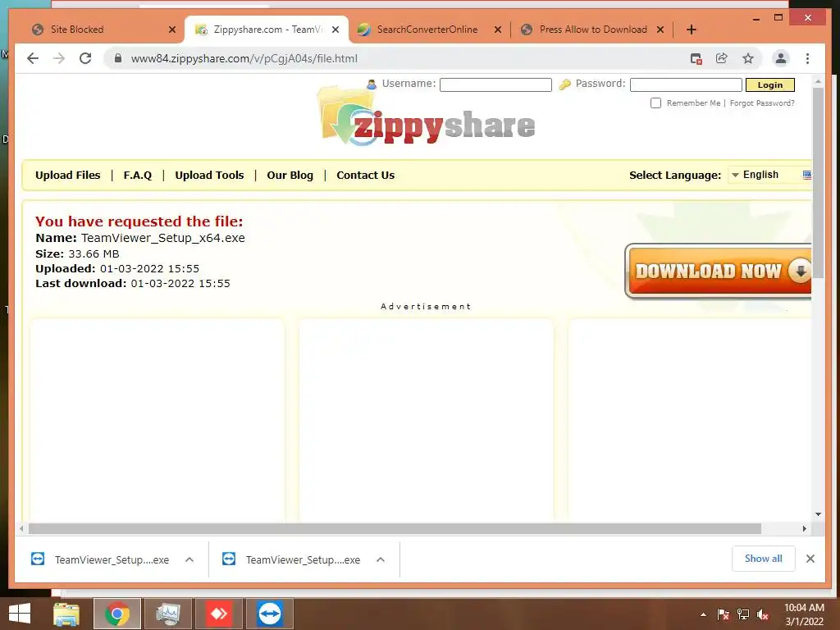Open the F.A.Q page
The width and height of the screenshot is (840, 630).
(x=138, y=176)
